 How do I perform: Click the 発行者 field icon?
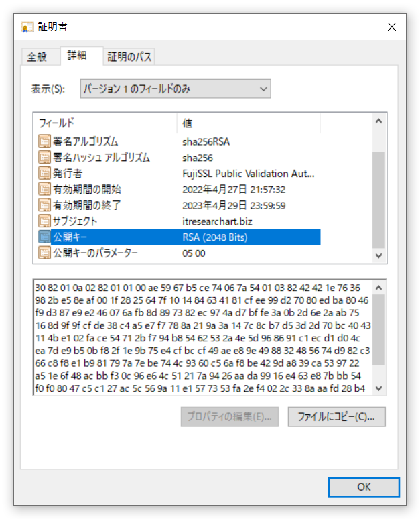(x=44, y=174)
